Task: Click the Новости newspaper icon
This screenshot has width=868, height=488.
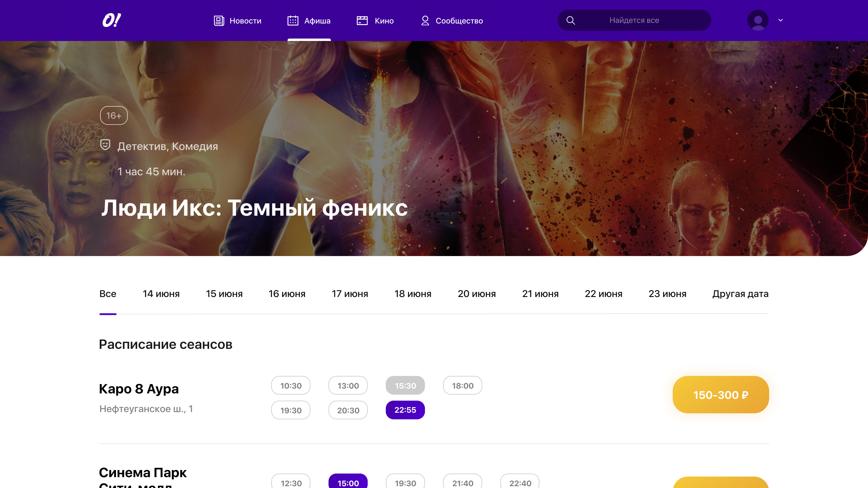Action: [x=219, y=20]
